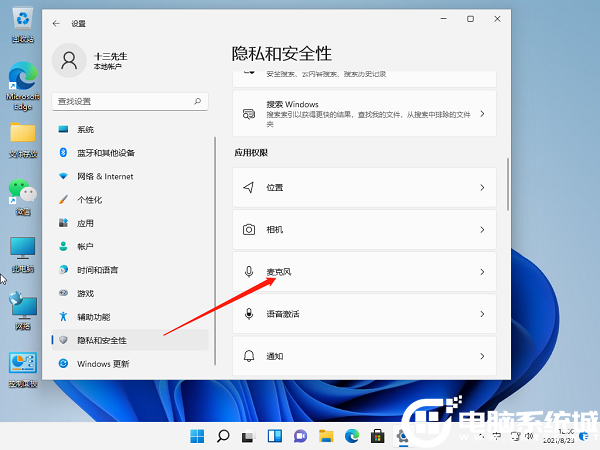The height and width of the screenshot is (450, 600).
Task: Open 应用 settings category
Action: click(x=130, y=223)
